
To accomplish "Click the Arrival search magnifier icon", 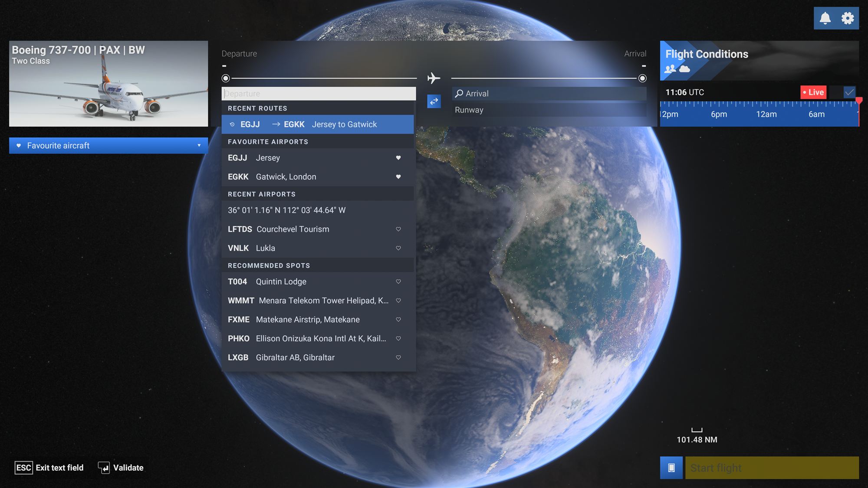I will click(459, 93).
